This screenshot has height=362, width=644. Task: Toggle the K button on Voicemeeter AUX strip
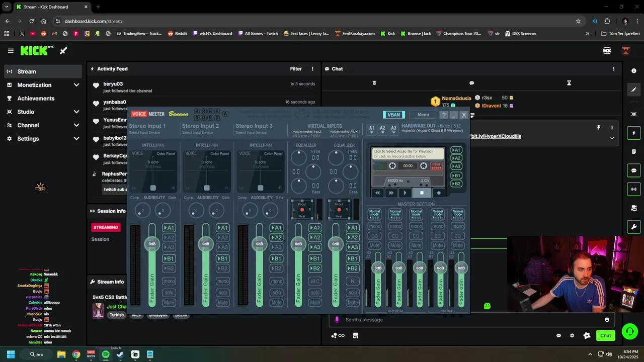pos(353,281)
